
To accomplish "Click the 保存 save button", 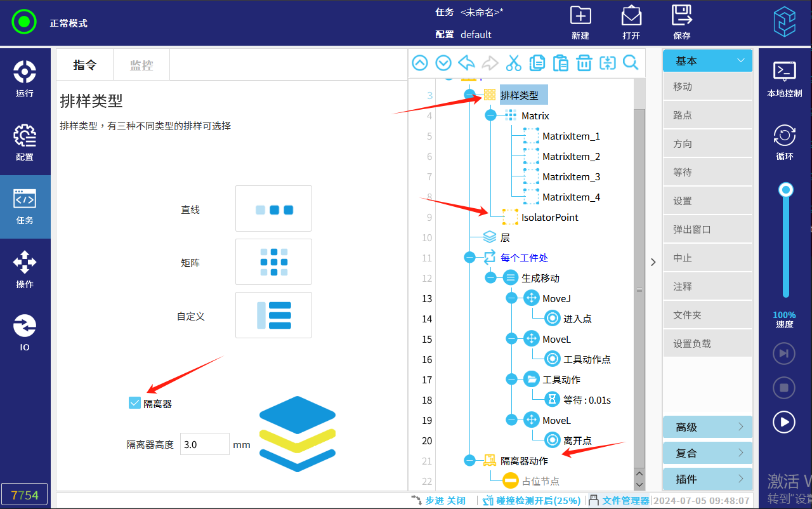I will 682,22.
